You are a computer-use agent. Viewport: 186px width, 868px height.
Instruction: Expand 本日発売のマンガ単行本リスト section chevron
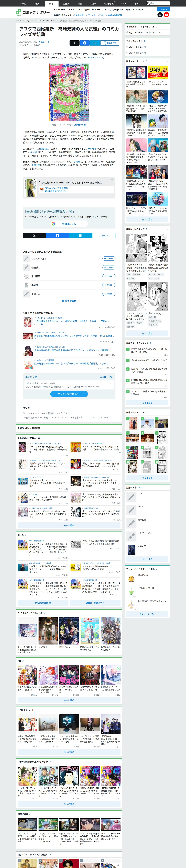pos(157,27)
